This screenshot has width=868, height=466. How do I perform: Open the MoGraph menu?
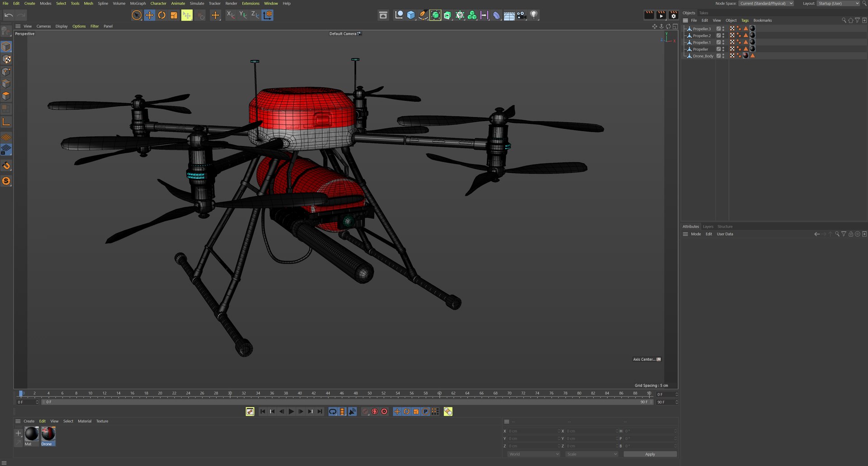pos(138,3)
